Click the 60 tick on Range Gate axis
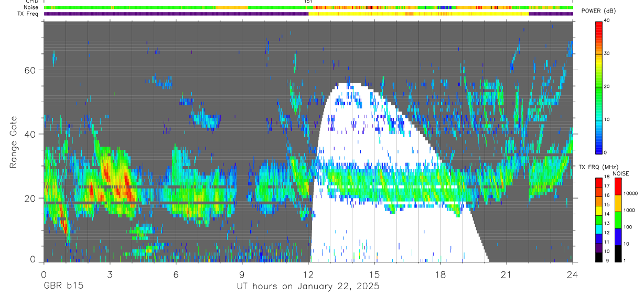Image resolution: width=644 pixels, height=297 pixels. coord(30,70)
